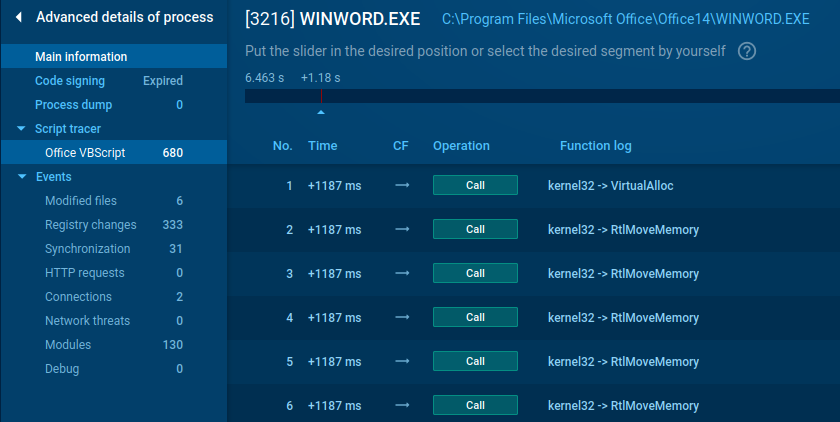Click the timeline slider bar
Screen dimensions: 840x422
[540, 96]
